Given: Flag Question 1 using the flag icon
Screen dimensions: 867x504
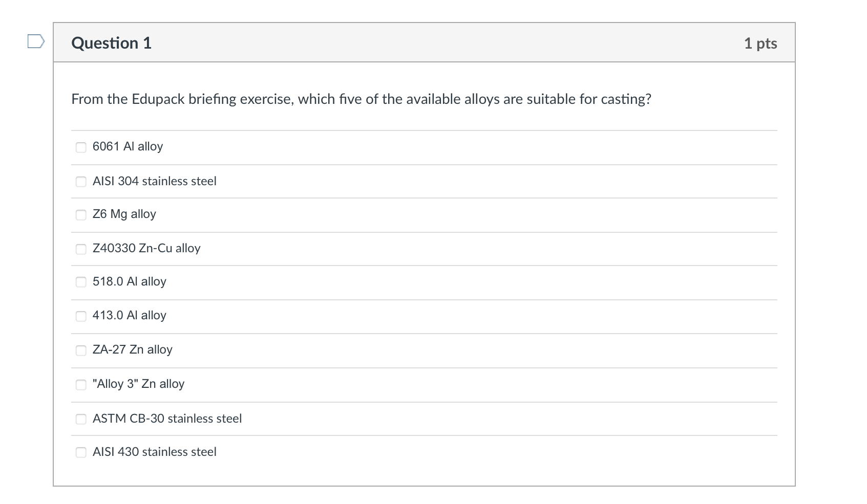Looking at the screenshot, I should pyautogui.click(x=36, y=41).
